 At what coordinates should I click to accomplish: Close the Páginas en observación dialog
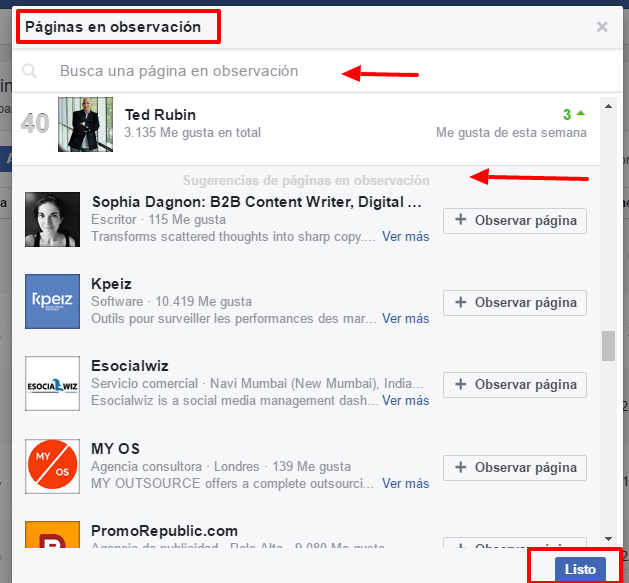602,27
